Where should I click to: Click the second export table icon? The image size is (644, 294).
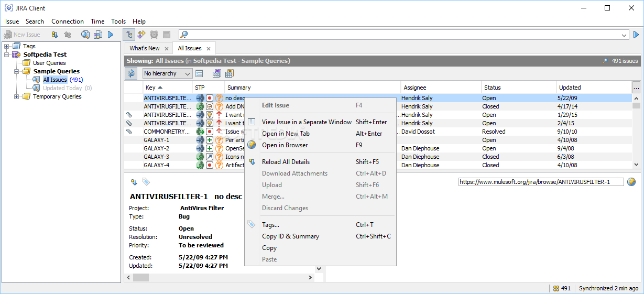tap(229, 73)
